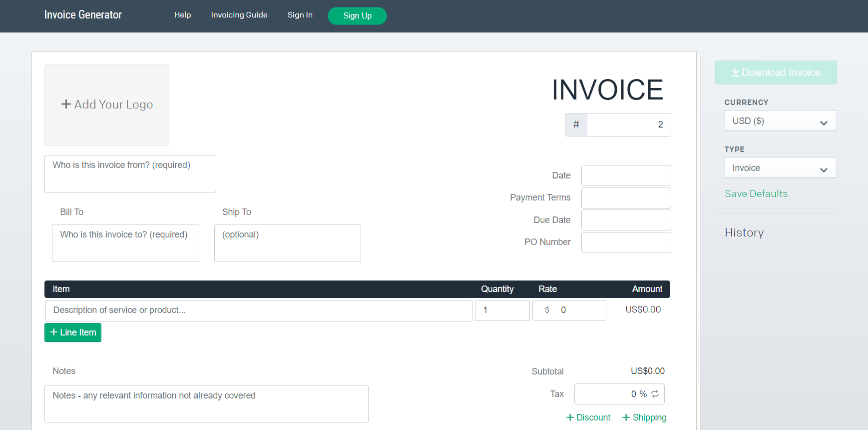868x430 pixels.
Task: Select the Due Date field
Action: coord(626,220)
